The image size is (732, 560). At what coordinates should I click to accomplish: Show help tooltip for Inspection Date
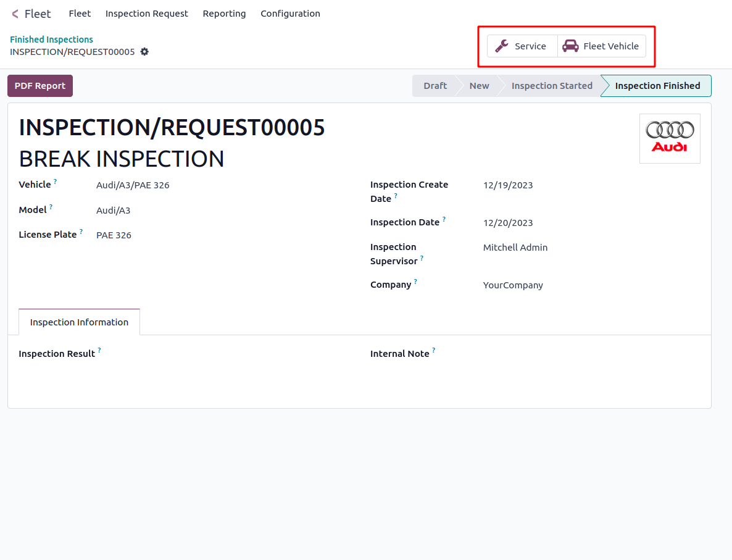(x=444, y=219)
